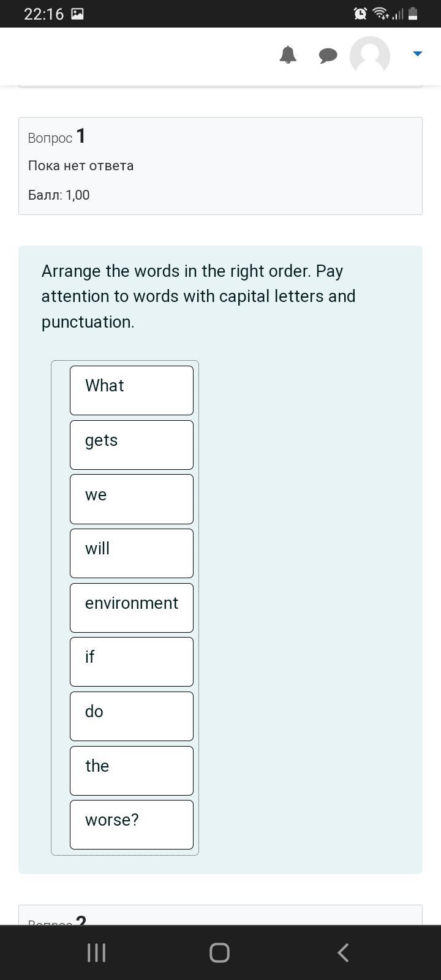Open the messages chat bubble

(328, 56)
